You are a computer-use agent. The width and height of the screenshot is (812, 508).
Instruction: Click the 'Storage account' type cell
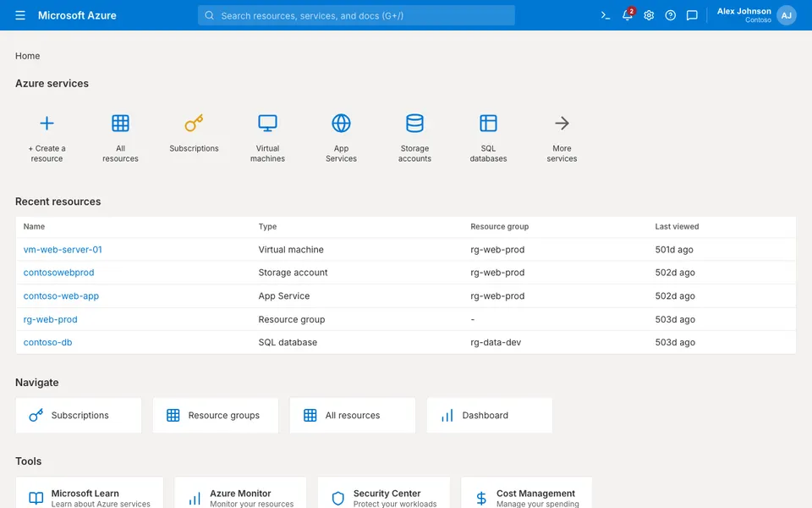[x=293, y=272]
